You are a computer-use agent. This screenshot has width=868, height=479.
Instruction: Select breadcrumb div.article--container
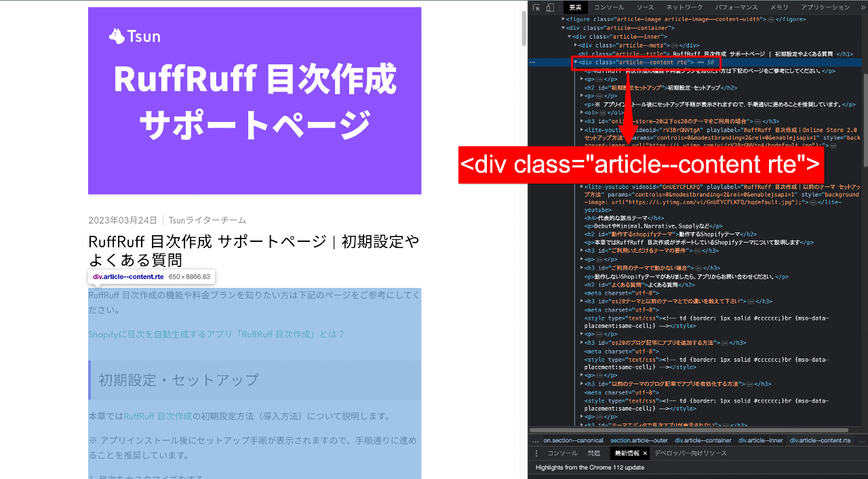[x=703, y=440]
